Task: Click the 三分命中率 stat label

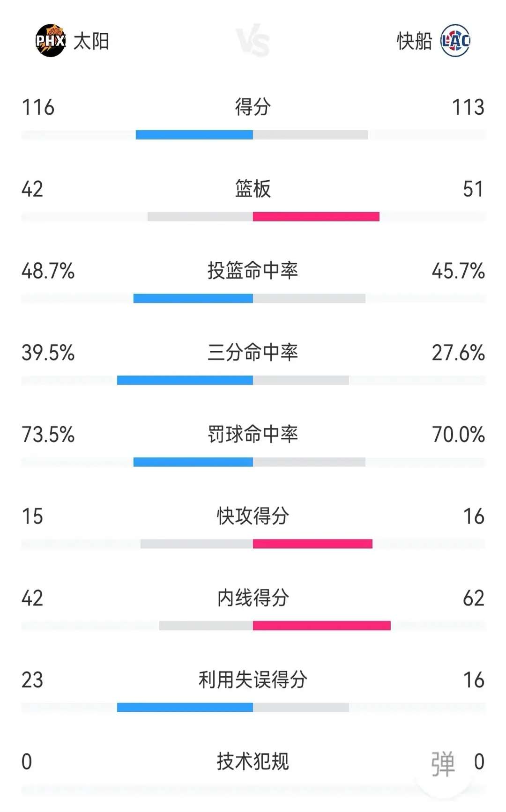Action: (253, 352)
